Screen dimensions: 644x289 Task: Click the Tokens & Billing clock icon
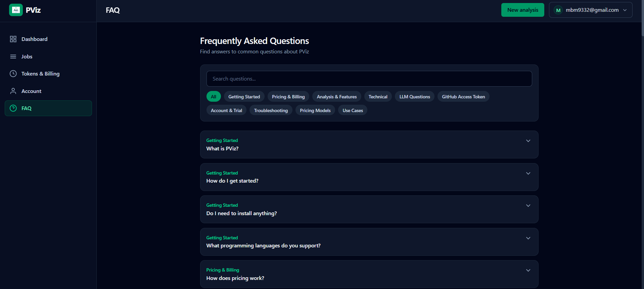pyautogui.click(x=13, y=74)
